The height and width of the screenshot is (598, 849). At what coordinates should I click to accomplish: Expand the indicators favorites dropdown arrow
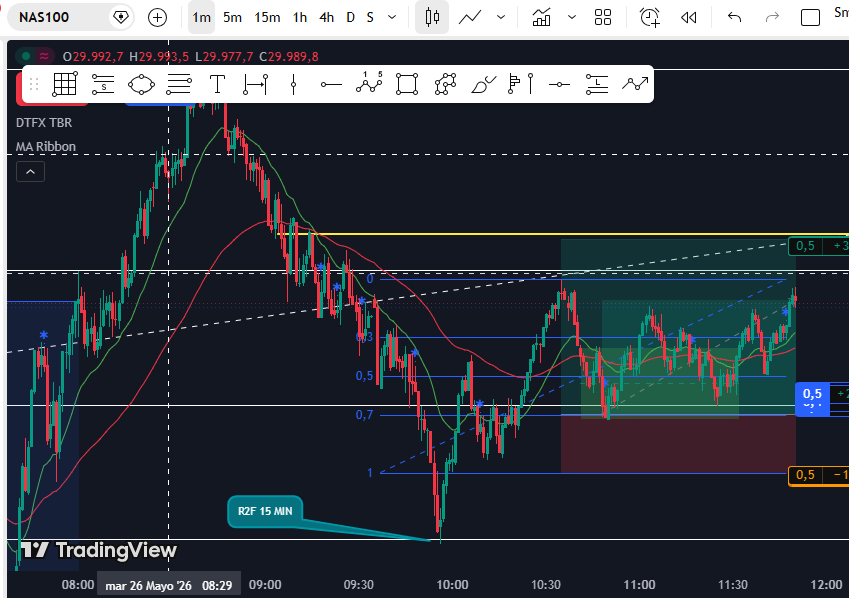click(572, 17)
